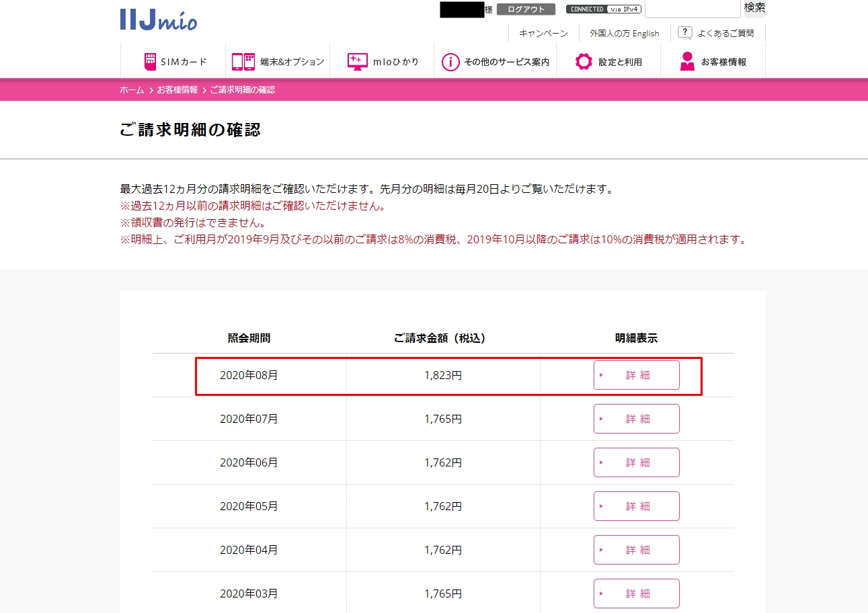
Task: Click the 1,765円 amount for 2020年03月
Action: (x=443, y=594)
